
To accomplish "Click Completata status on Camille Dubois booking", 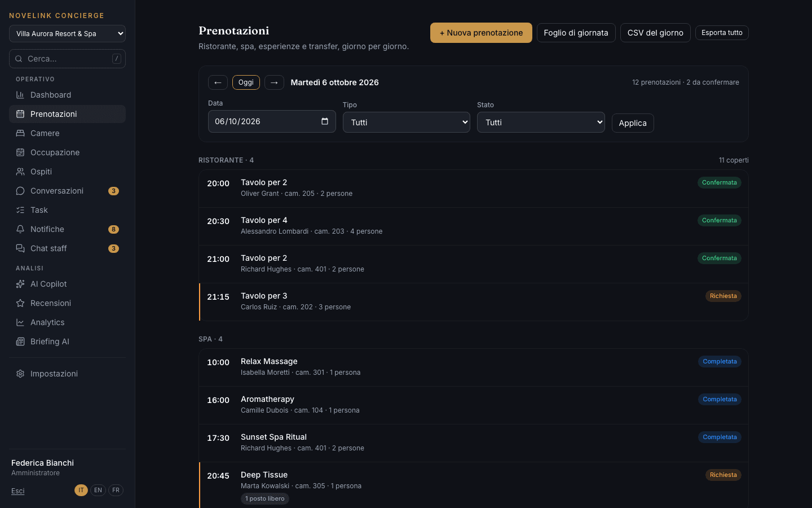I will tap(720, 399).
